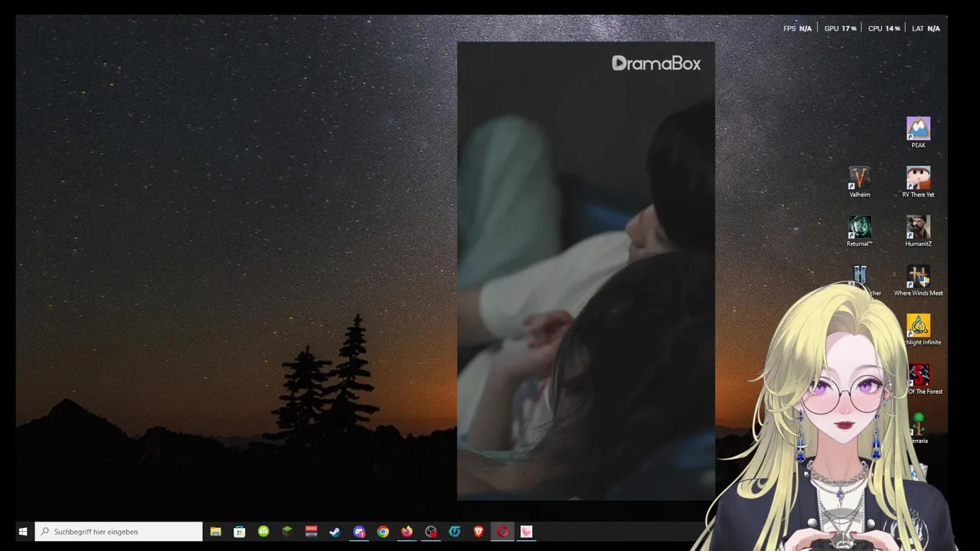Select the Terraria desktop shortcut
The height and width of the screenshot is (551, 980).
click(918, 429)
